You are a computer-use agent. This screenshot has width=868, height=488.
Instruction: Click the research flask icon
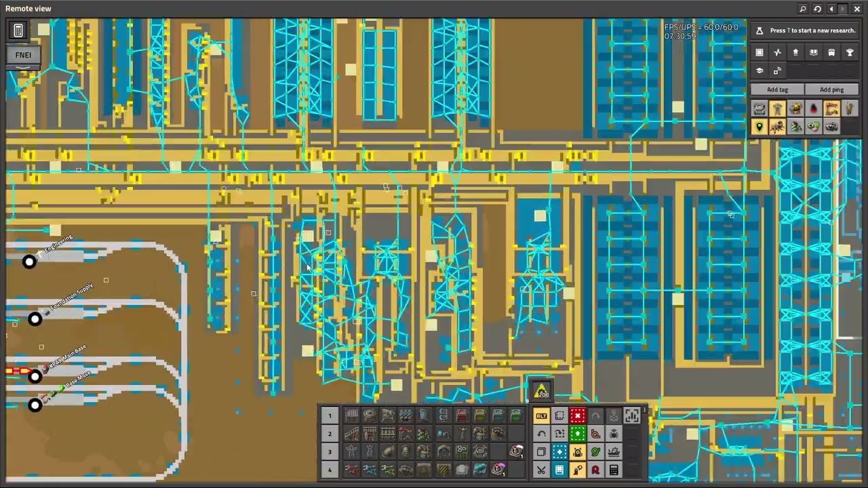tap(759, 30)
